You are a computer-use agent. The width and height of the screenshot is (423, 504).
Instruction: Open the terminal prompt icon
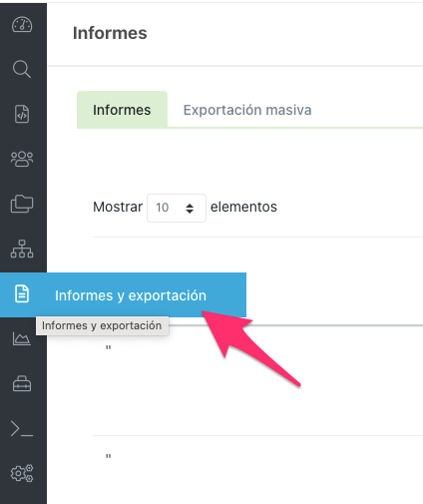click(x=22, y=428)
